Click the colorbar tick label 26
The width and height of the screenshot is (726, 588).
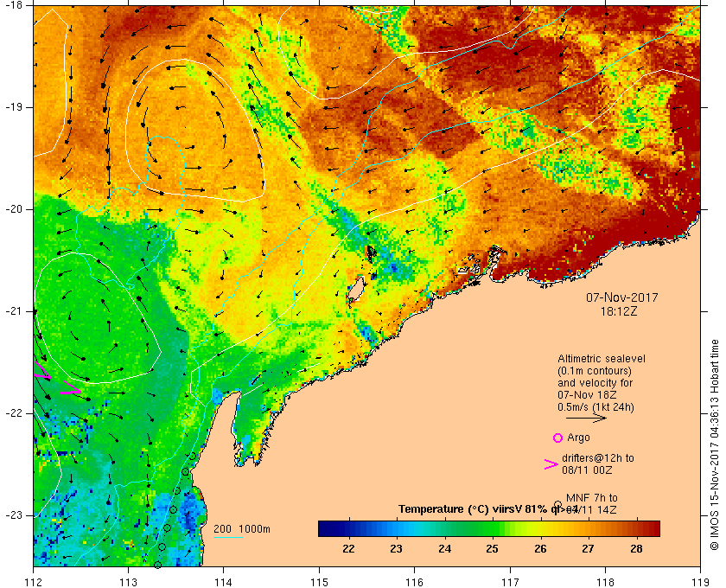click(540, 548)
